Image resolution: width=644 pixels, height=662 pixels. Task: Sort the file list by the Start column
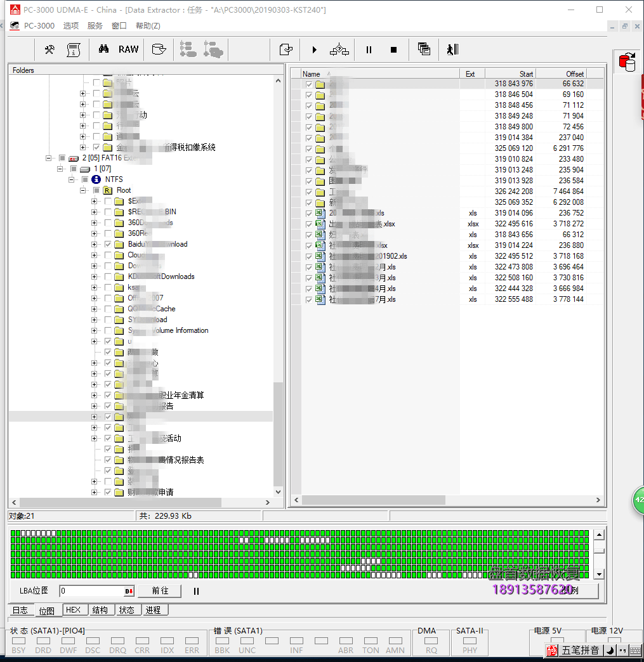pos(511,74)
